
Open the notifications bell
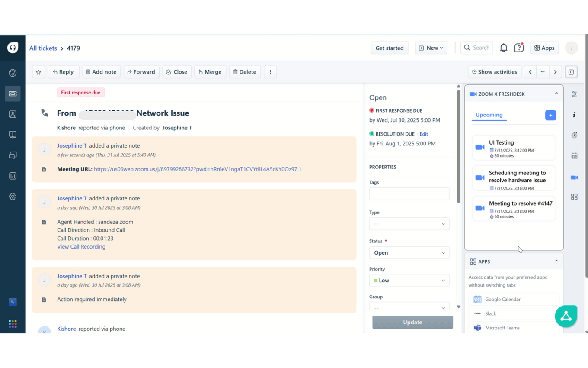point(503,48)
